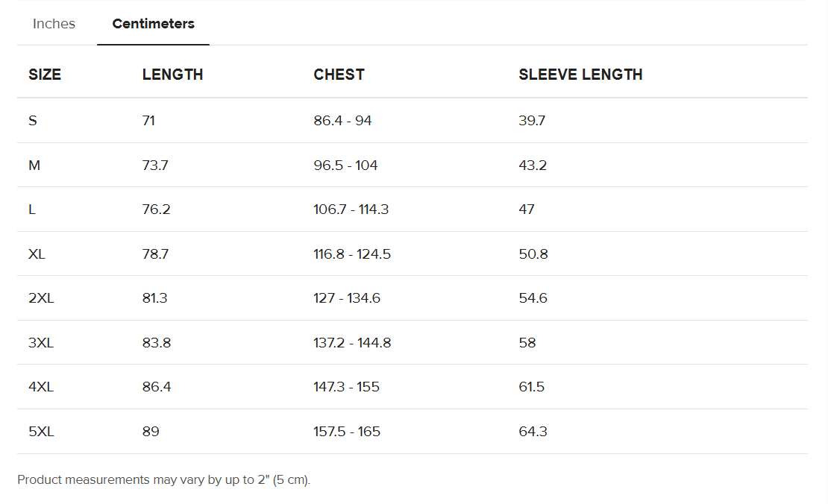Click chest value 106.7 - 114.3
This screenshot has width=828, height=504.
(x=351, y=210)
